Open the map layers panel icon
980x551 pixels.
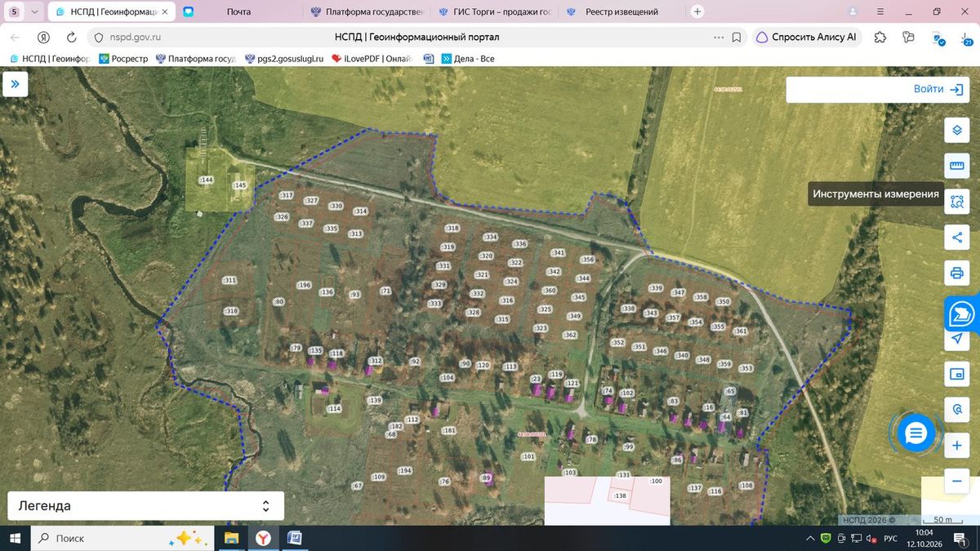pos(956,131)
